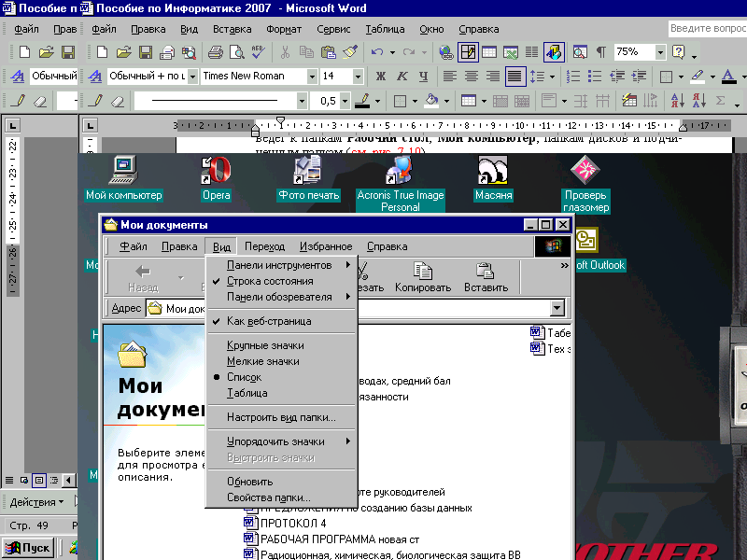747x560 pixels.
Task: Toggle italic К formatting button
Action: [x=402, y=77]
